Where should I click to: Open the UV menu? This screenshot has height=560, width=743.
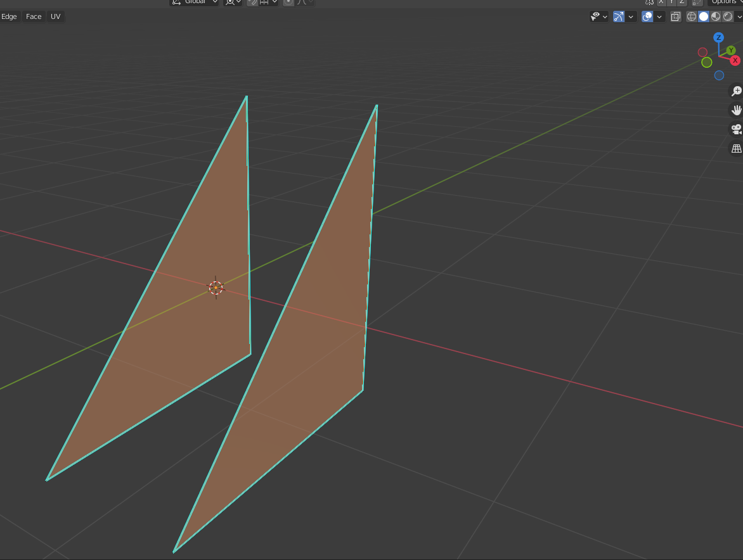coord(55,16)
